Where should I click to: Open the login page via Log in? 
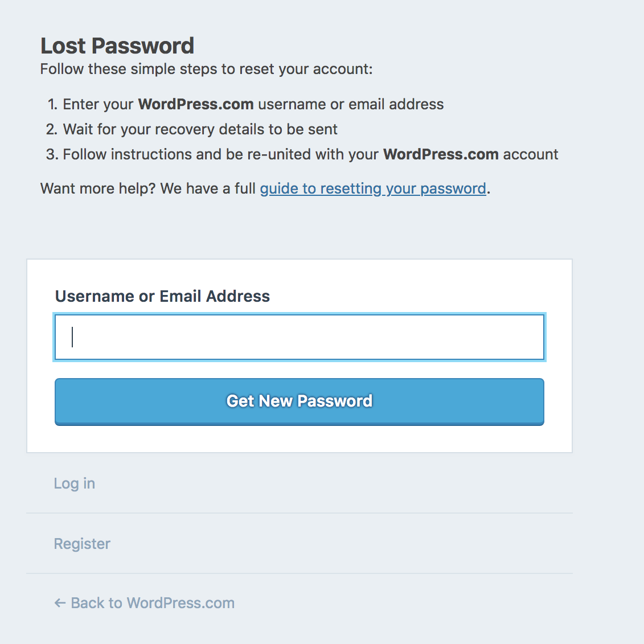(x=74, y=483)
